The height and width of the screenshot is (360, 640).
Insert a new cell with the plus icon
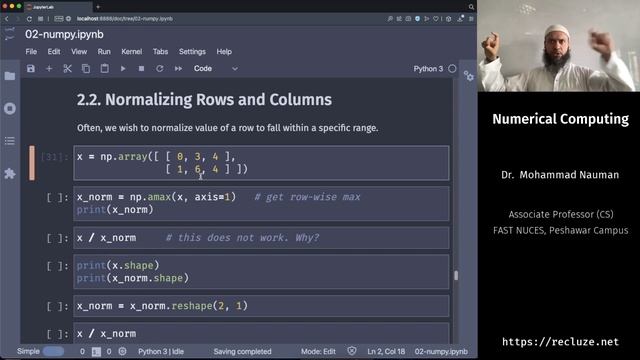49,69
